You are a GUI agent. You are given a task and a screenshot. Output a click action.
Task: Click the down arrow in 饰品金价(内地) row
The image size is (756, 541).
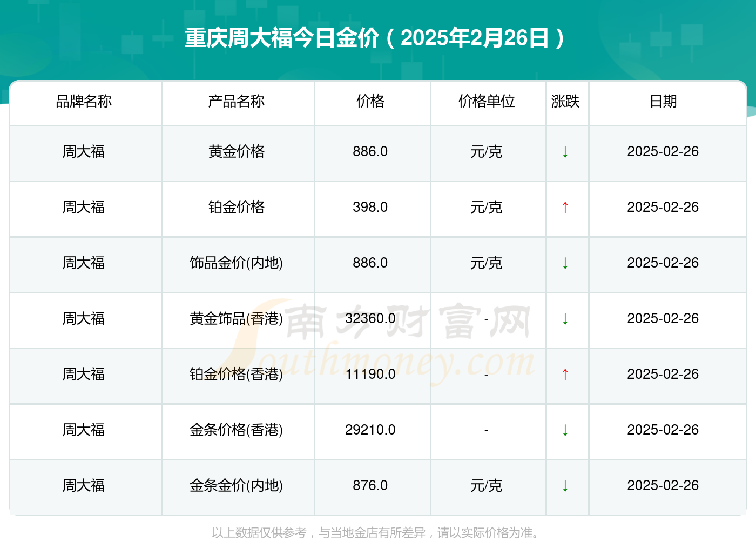tap(565, 263)
